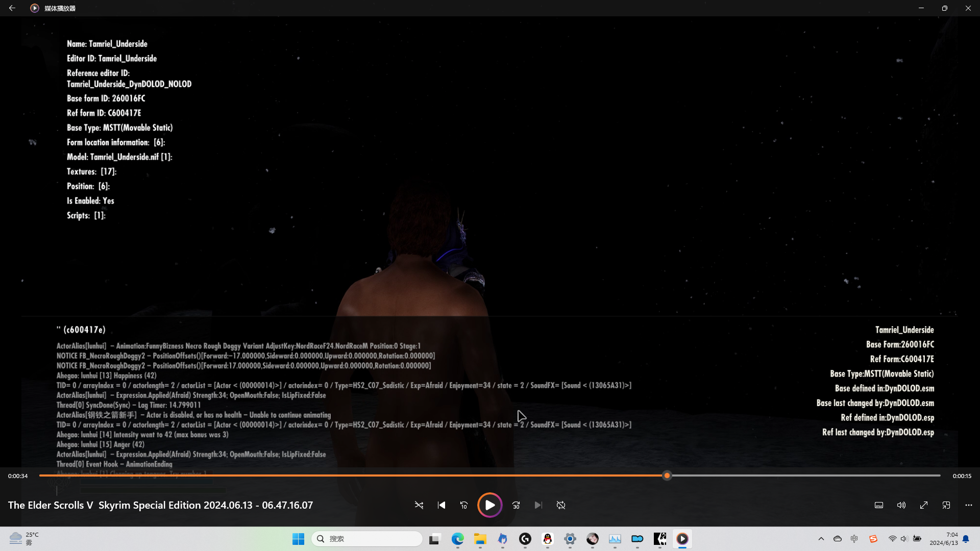This screenshot has width=980, height=551.
Task: Open the Sogou input method tray icon
Action: click(x=873, y=539)
